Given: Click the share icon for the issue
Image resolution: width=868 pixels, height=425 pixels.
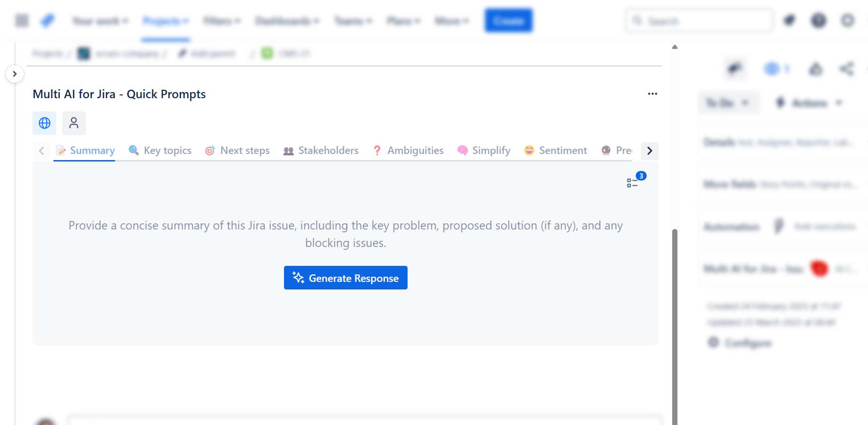Looking at the screenshot, I should 847,69.
